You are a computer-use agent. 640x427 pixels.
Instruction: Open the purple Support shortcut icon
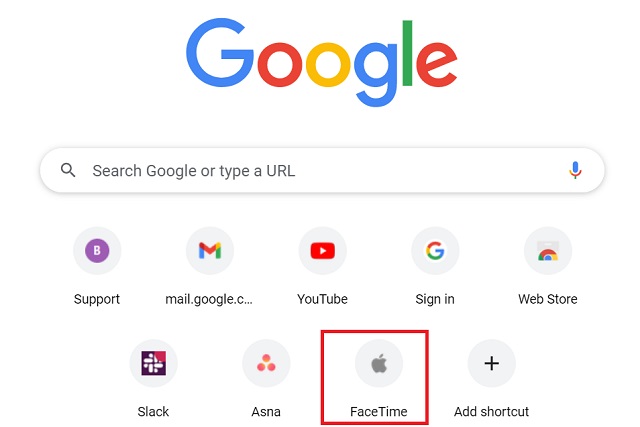pos(97,251)
